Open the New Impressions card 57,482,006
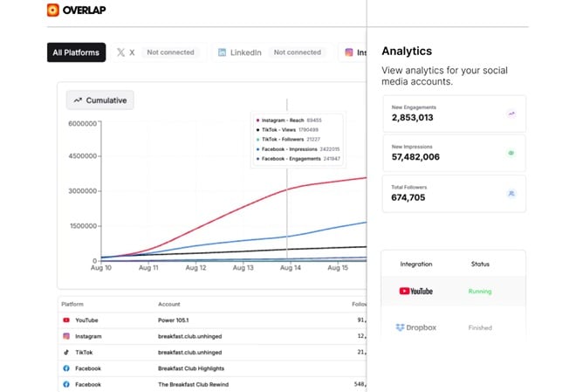The width and height of the screenshot is (569, 392). click(454, 153)
